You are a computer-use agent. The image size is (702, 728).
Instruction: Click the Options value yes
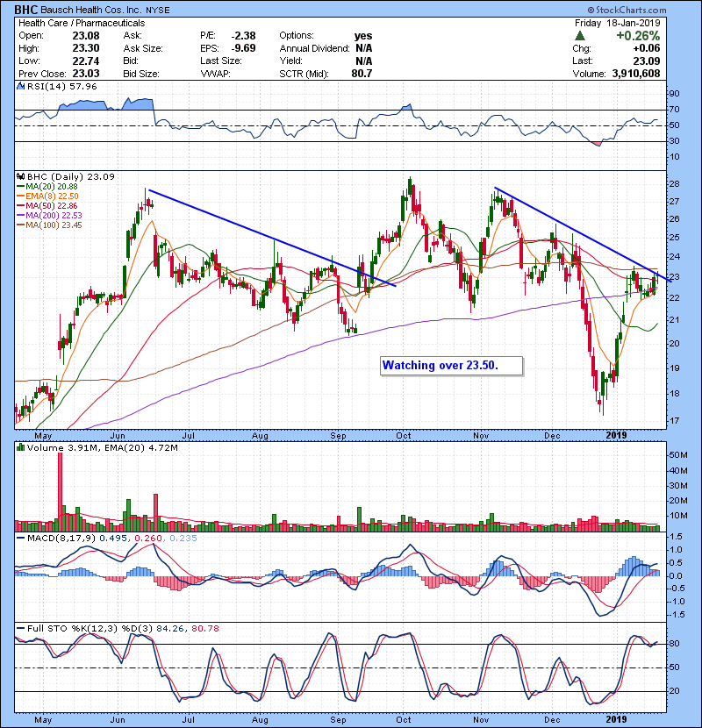point(363,36)
